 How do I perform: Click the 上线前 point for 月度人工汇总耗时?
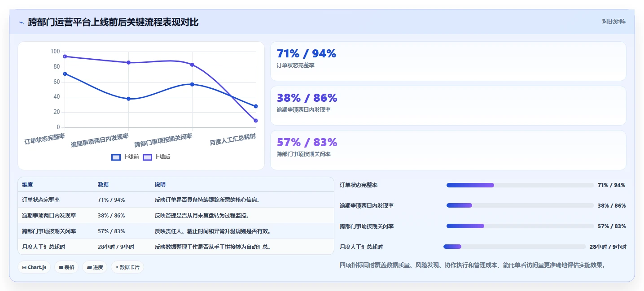tap(256, 106)
